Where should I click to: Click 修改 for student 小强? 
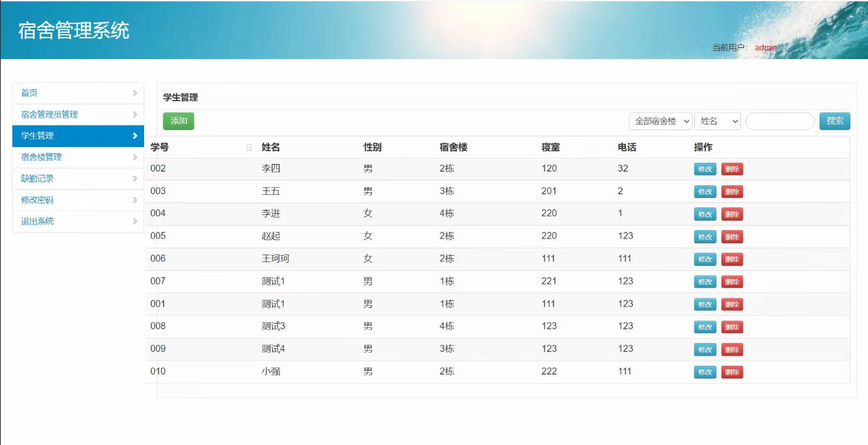pos(705,372)
